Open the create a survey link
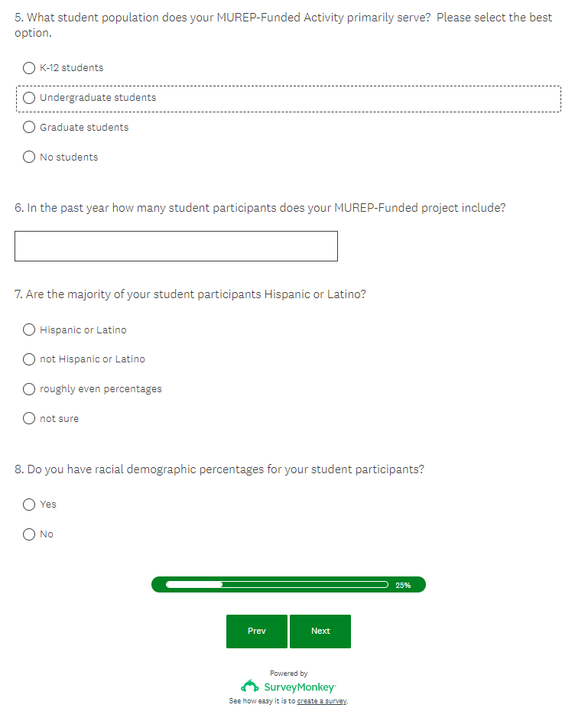This screenshot has height=711, width=588. coord(322,701)
